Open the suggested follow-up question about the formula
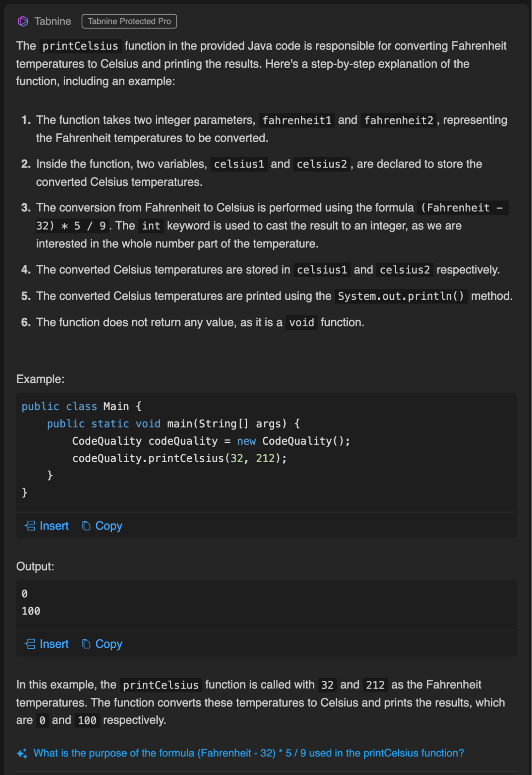Image resolution: width=532 pixels, height=775 pixels. tap(248, 753)
